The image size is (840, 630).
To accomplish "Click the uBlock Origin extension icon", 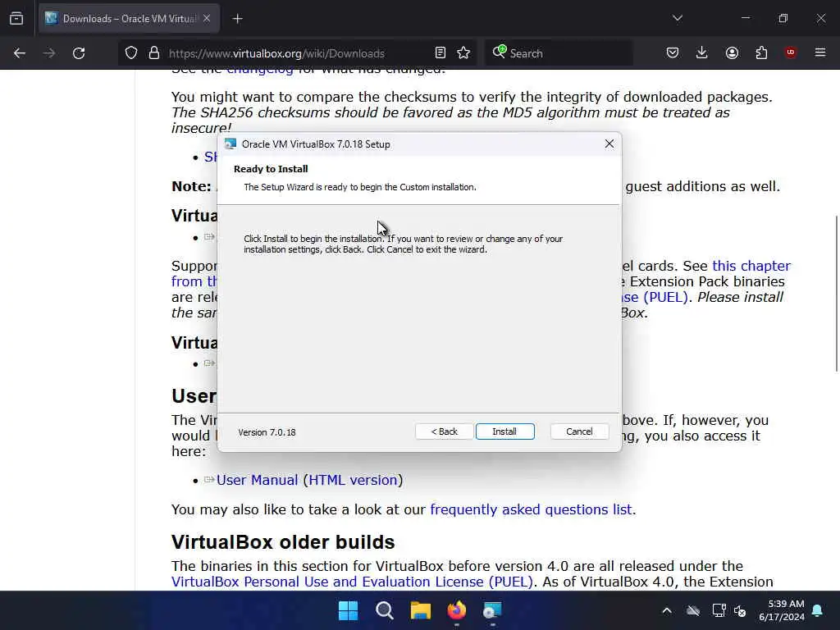I will point(791,52).
